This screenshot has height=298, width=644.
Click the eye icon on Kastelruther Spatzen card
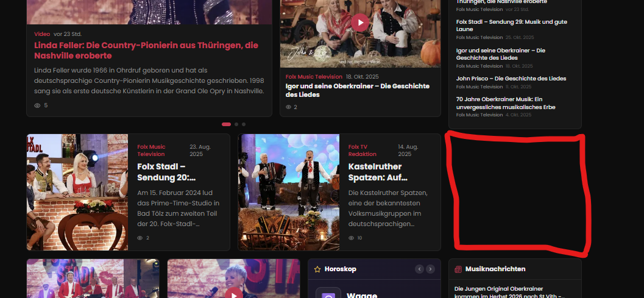click(x=351, y=238)
